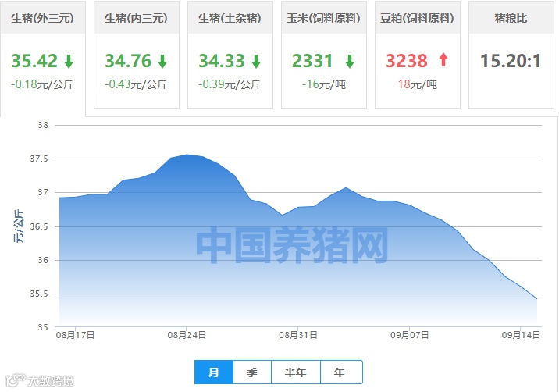Switch chart range to 季
Screen dimensions: 559x392
252,372
